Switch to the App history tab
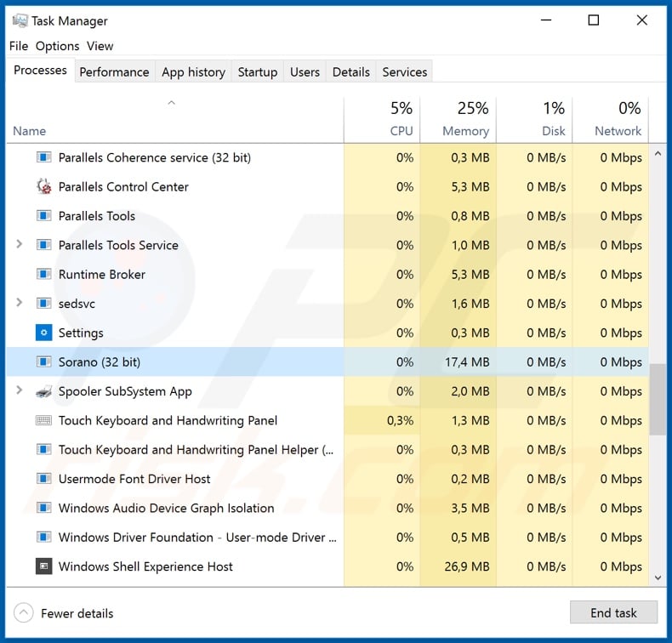This screenshot has width=672, height=643. pyautogui.click(x=194, y=72)
